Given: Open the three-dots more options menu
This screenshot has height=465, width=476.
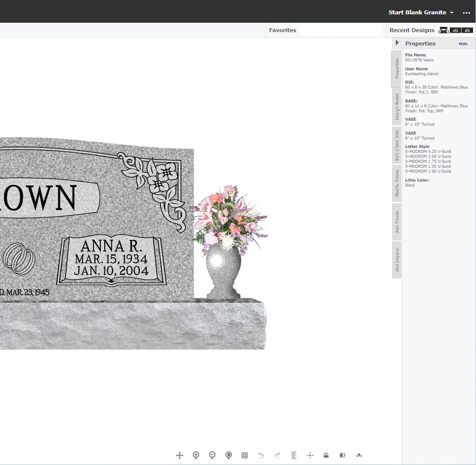Looking at the screenshot, I should click(466, 13).
